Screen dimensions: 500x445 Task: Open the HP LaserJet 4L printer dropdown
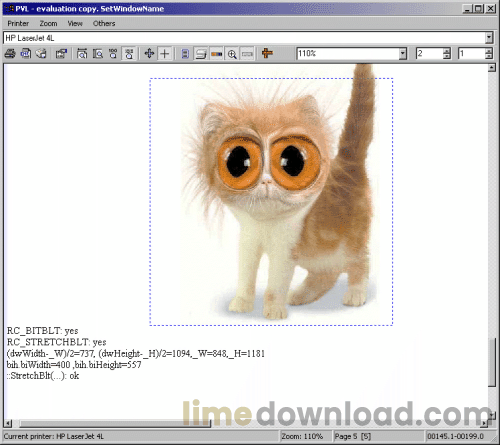tap(489, 38)
